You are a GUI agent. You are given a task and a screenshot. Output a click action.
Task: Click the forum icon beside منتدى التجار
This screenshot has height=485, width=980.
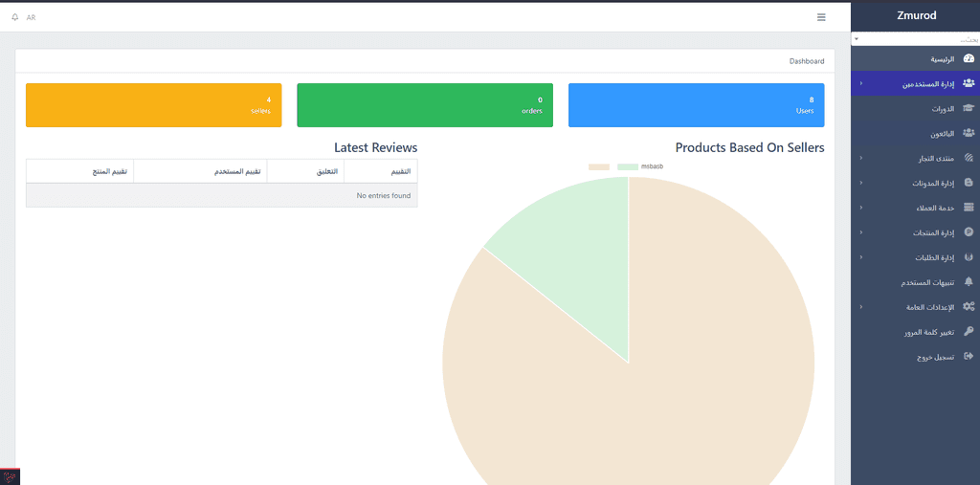click(969, 158)
